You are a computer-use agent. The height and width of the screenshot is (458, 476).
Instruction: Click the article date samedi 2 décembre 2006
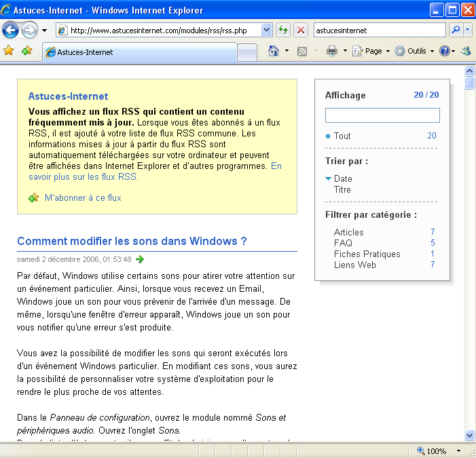(74, 259)
